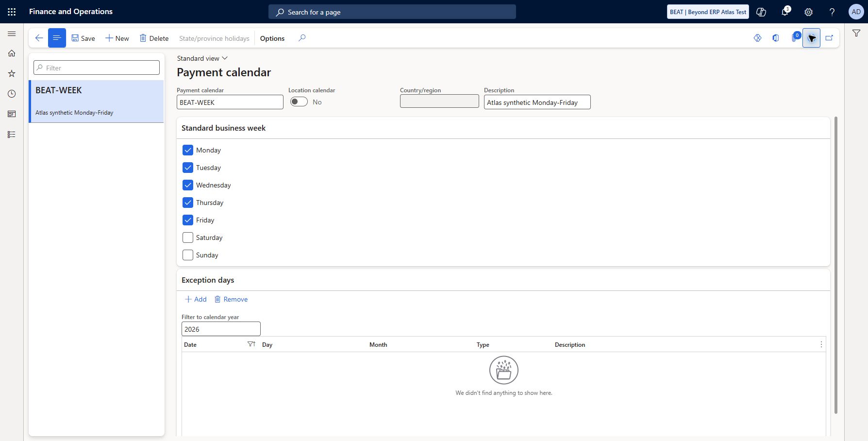Open in new window icon

pyautogui.click(x=829, y=38)
